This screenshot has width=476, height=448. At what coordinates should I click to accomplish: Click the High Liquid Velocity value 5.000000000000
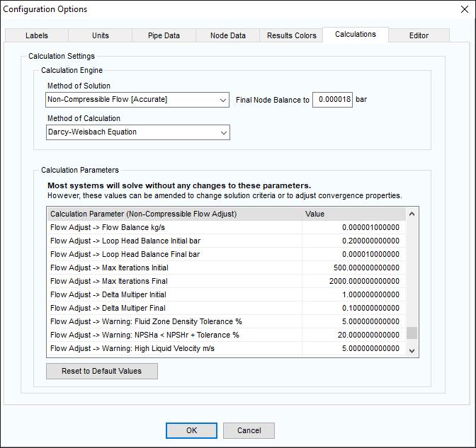[353, 348]
